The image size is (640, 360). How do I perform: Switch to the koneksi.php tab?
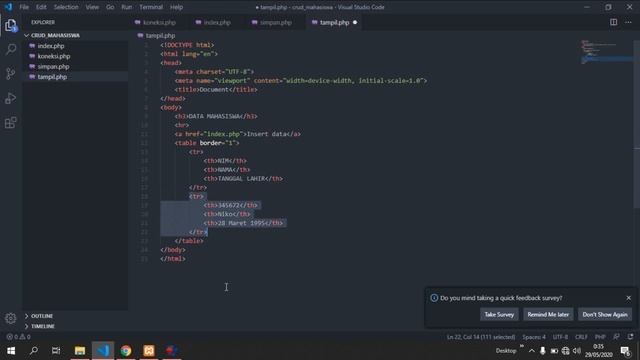click(x=159, y=22)
